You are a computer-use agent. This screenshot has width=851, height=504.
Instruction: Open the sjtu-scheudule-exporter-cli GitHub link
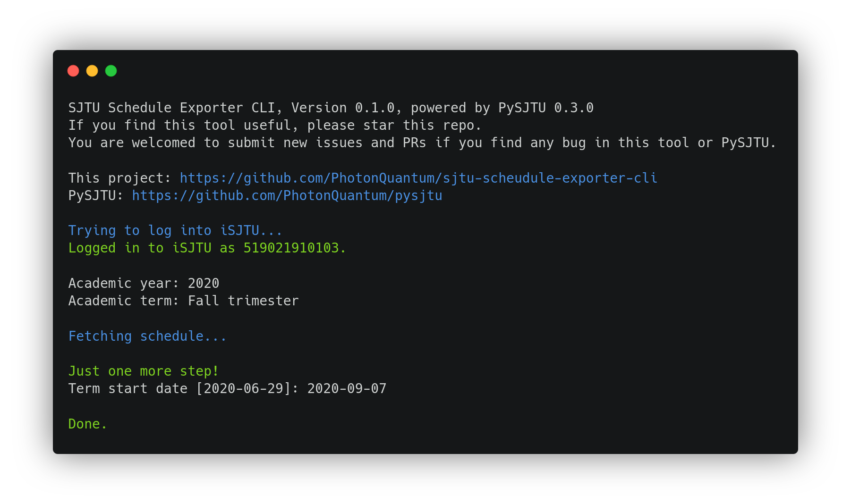coord(418,178)
